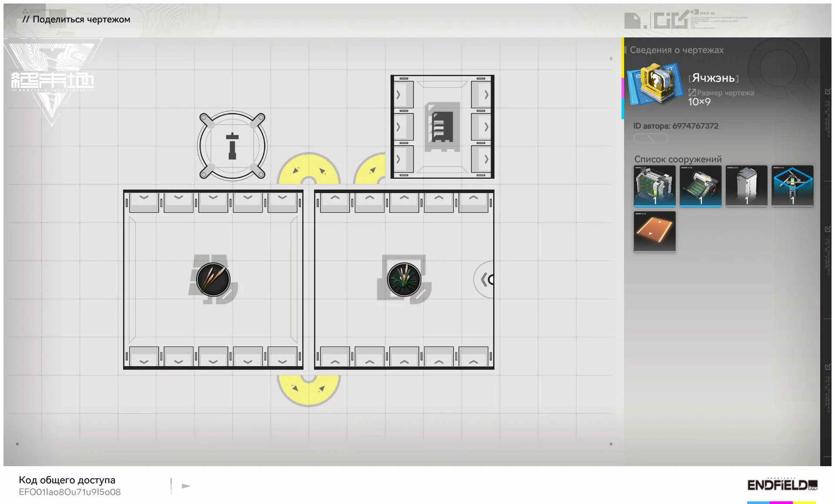The width and height of the screenshot is (835, 504).
Task: Select the first planter machine in structure list
Action: point(655,186)
